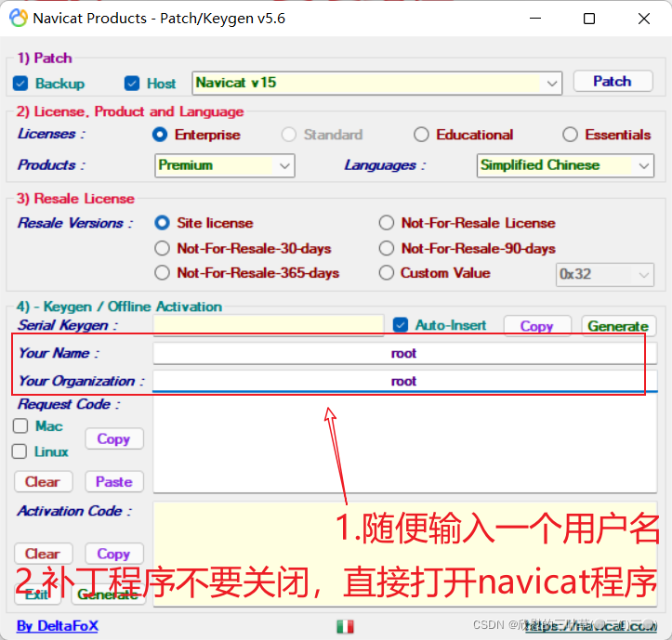Click the Navicat app icon in title bar

[19, 19]
